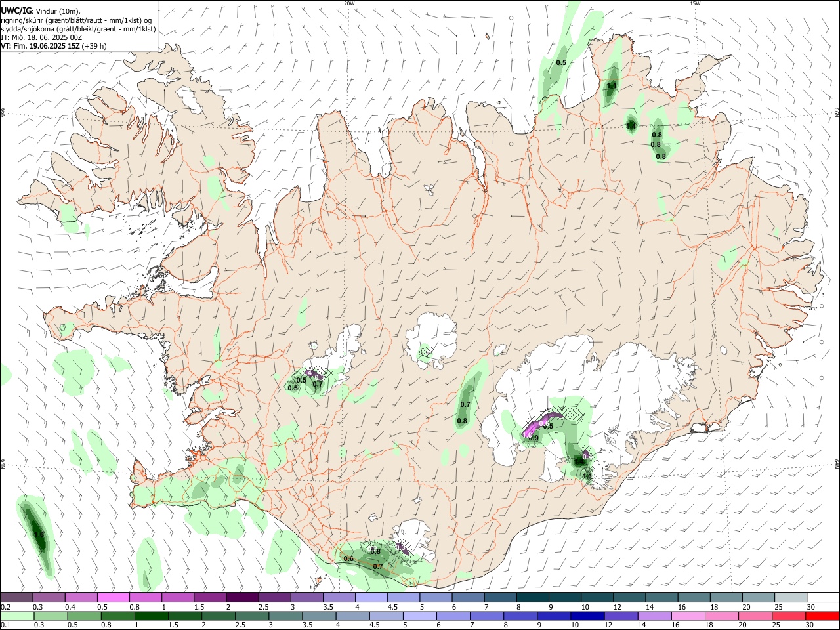Pick upper legend swatch between 18 and 20

click(727, 597)
